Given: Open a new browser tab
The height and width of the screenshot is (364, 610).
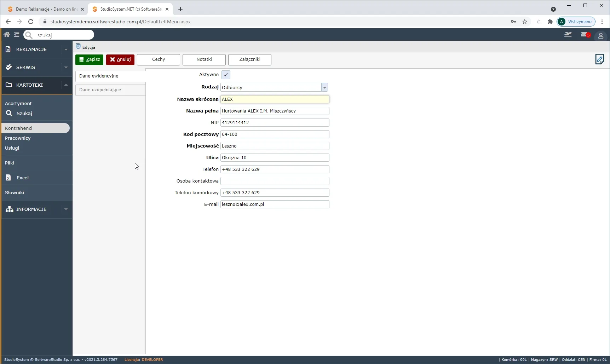Looking at the screenshot, I should tap(180, 9).
